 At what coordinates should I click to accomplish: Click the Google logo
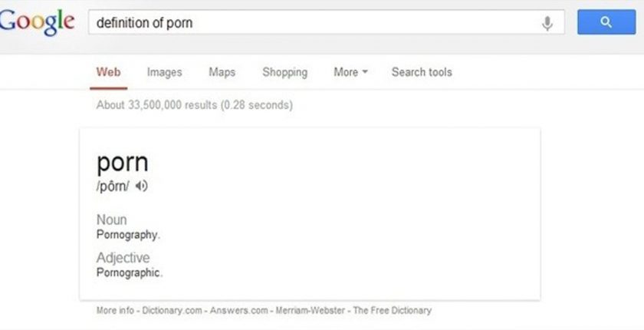click(x=36, y=23)
